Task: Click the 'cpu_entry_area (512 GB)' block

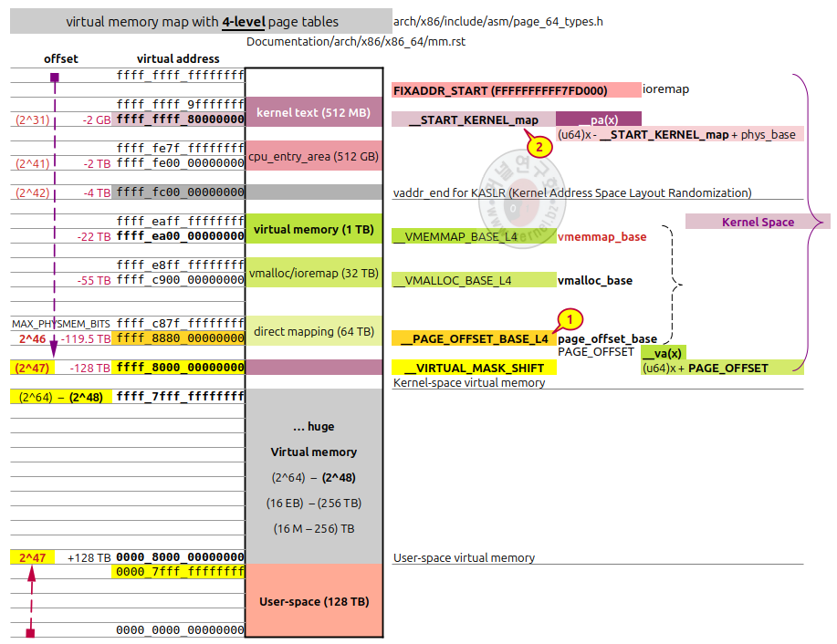Action: 314,156
